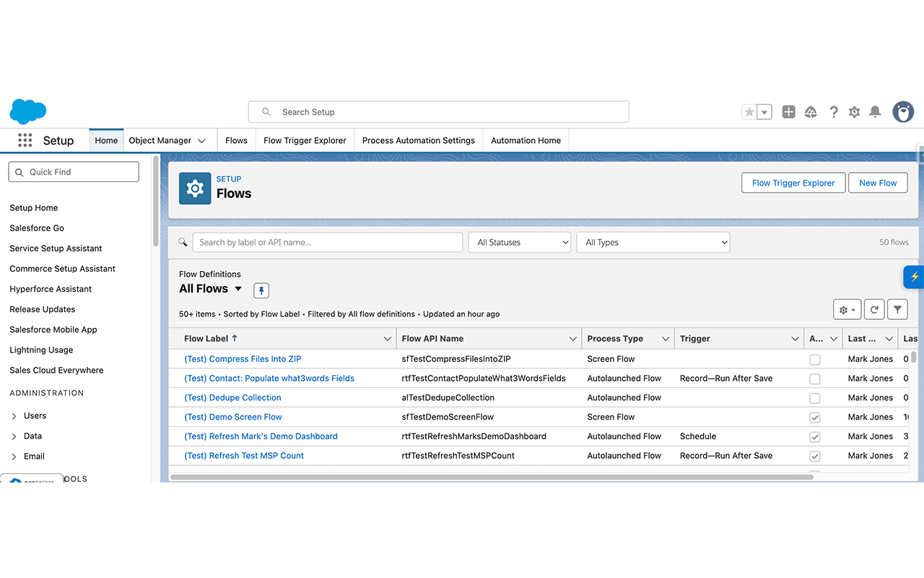The image size is (924, 578).
Task: Click the magnifier icon beside flow search
Action: [183, 242]
